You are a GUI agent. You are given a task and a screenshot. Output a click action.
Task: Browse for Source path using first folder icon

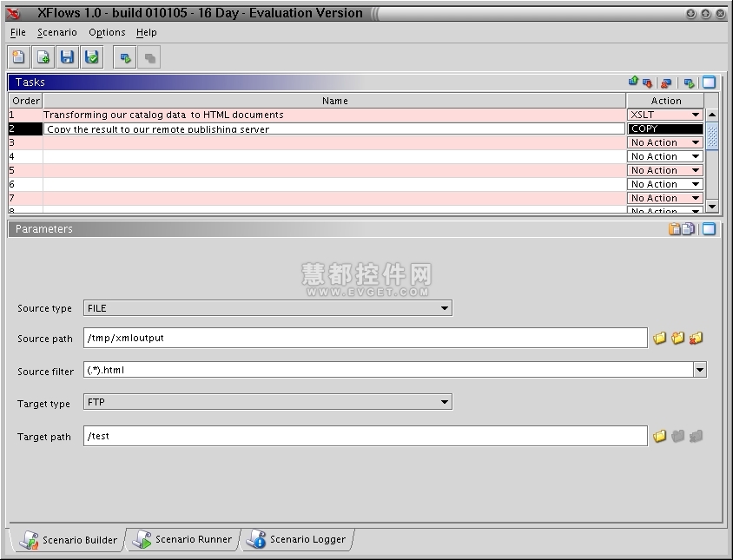point(659,338)
